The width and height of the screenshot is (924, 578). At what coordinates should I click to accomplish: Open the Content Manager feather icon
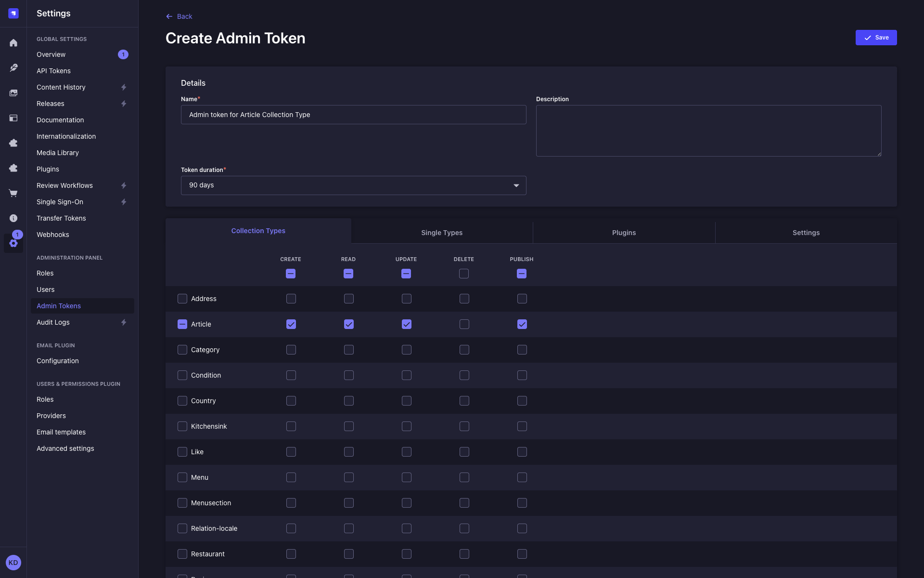(x=13, y=67)
